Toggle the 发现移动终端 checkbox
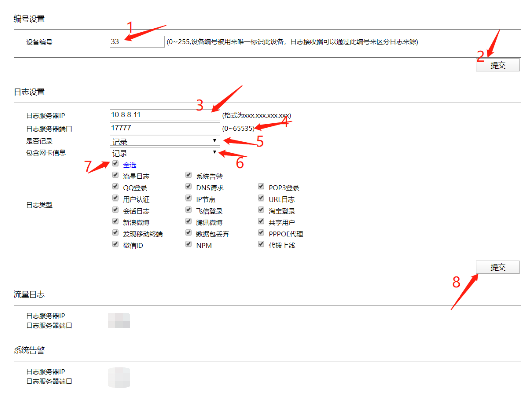Viewport: 532px width, 402px height. (116, 233)
